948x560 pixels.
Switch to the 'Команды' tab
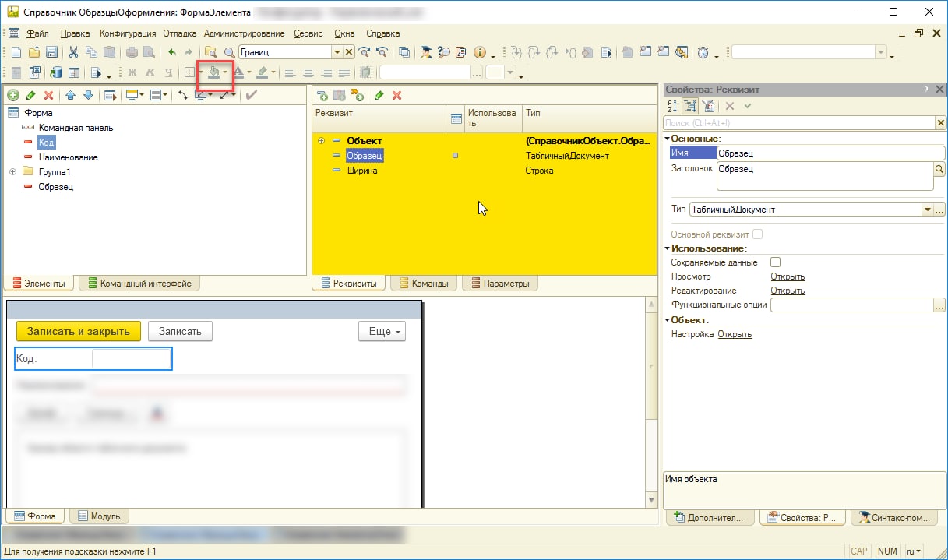tap(423, 284)
